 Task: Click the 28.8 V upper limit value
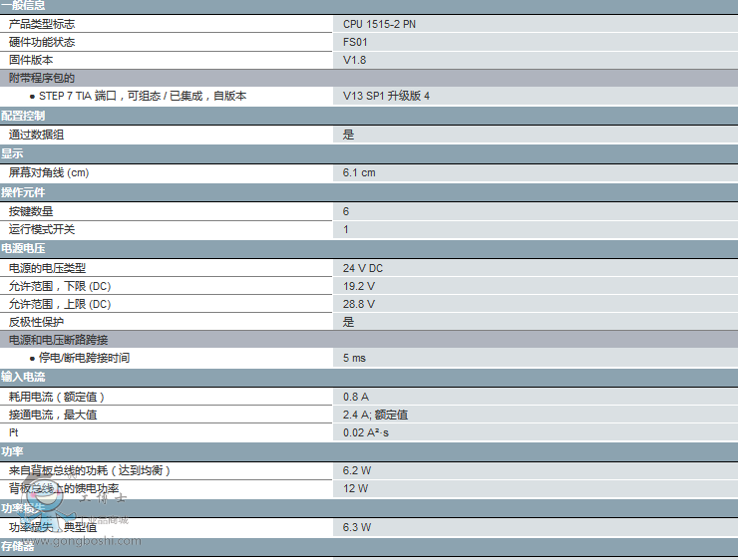point(358,304)
